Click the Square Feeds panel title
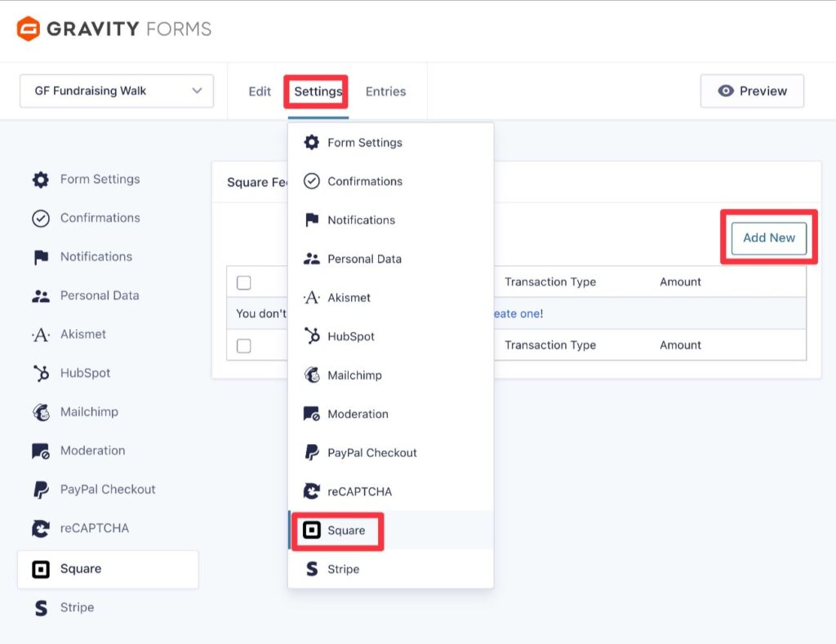This screenshot has height=644, width=836. click(257, 182)
